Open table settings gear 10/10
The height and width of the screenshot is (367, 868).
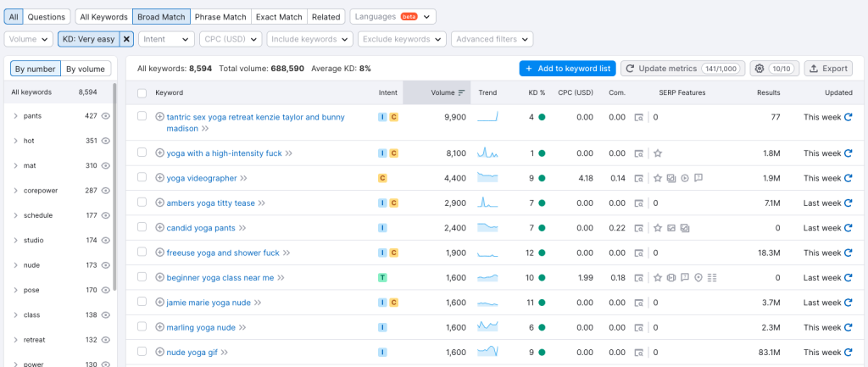(775, 69)
